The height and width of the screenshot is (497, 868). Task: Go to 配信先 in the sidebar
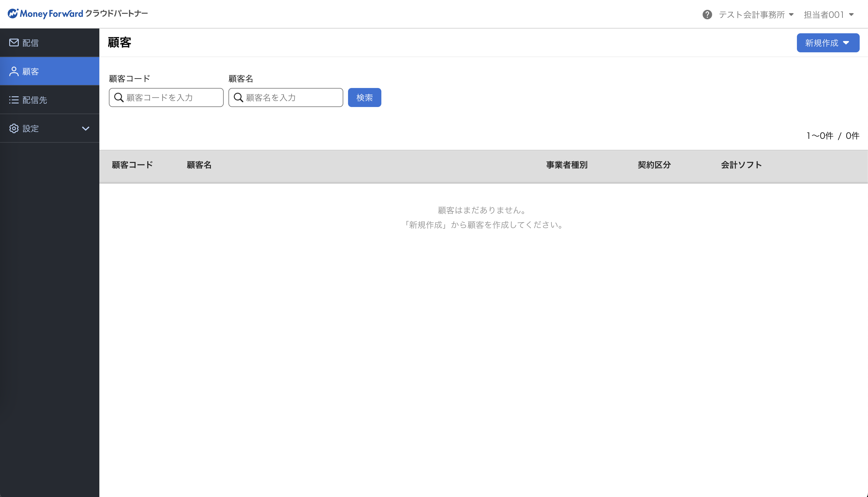(35, 100)
